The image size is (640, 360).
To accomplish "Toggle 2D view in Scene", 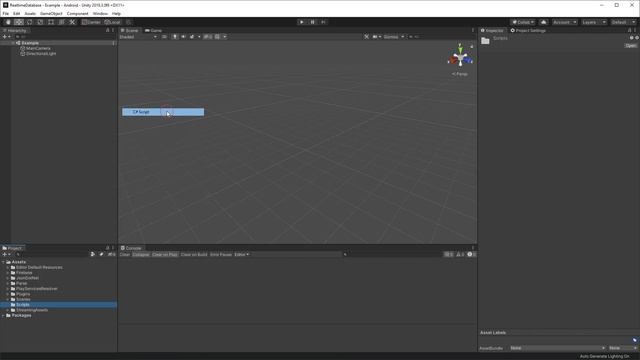I will tap(164, 37).
